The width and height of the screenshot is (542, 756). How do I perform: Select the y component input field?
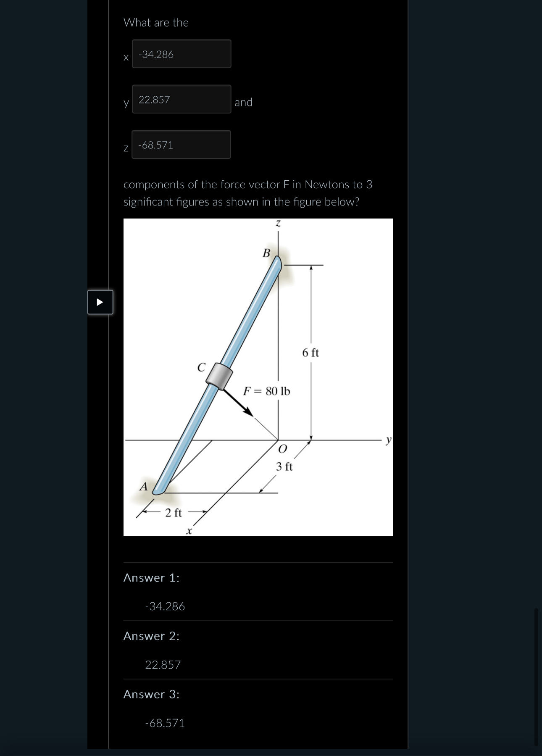tap(182, 100)
